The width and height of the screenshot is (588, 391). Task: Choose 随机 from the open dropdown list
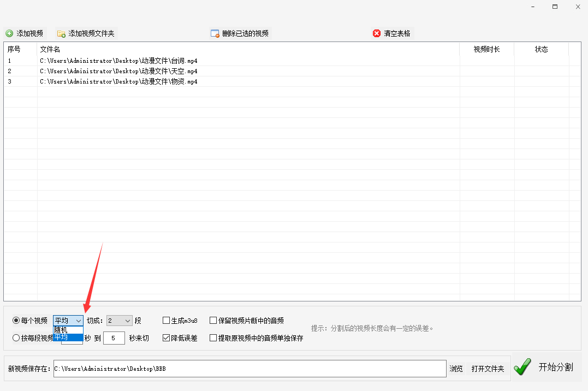68,330
